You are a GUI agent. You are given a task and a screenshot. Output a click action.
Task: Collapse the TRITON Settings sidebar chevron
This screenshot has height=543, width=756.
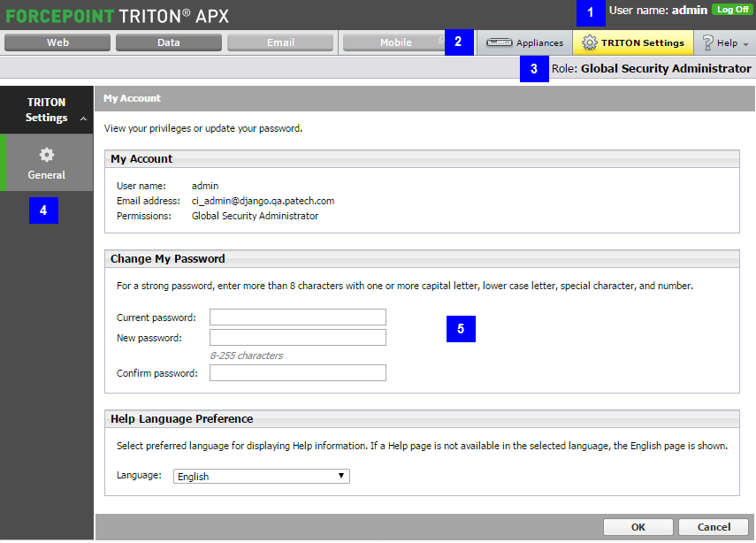(x=83, y=119)
